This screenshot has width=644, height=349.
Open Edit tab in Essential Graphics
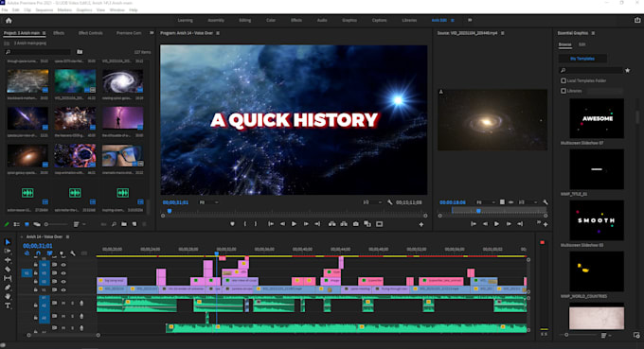point(582,44)
